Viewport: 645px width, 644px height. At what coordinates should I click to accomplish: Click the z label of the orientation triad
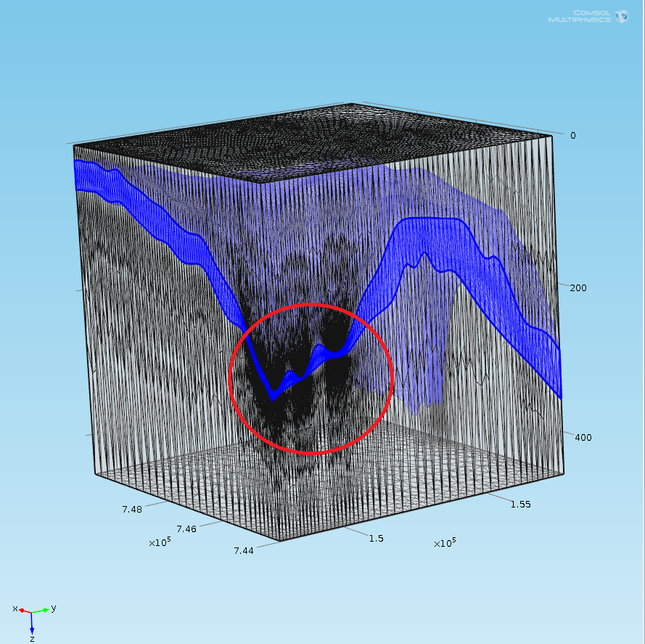pyautogui.click(x=32, y=638)
